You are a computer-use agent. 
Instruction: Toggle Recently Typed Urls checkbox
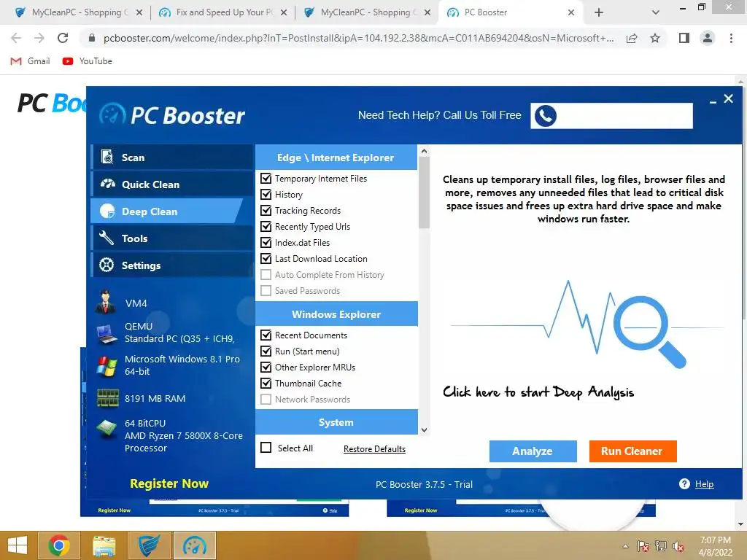pyautogui.click(x=266, y=227)
